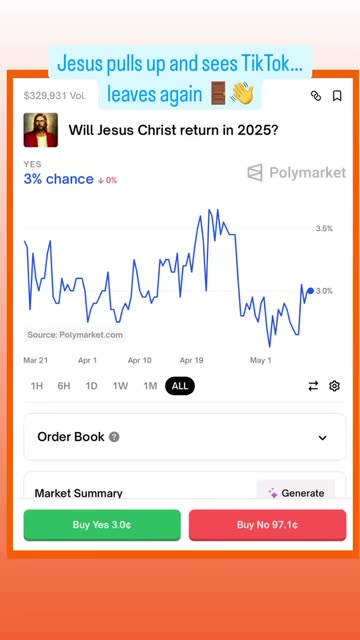
Task: Buy No at 97.1¢
Action: click(267, 525)
